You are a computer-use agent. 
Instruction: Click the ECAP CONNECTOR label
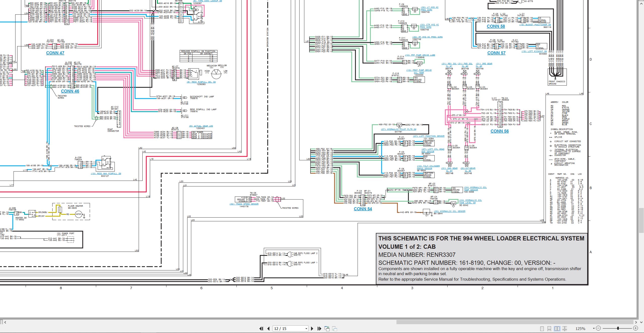pyautogui.click(x=113, y=130)
